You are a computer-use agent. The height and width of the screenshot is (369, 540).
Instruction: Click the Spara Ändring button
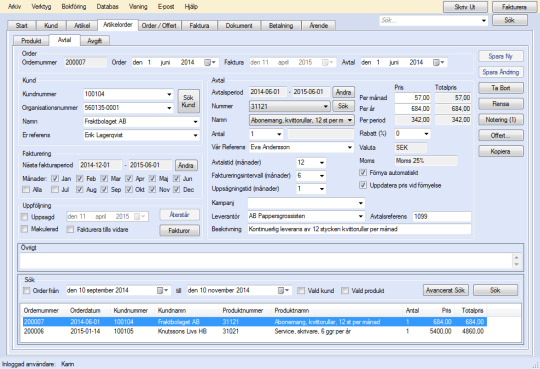click(501, 72)
